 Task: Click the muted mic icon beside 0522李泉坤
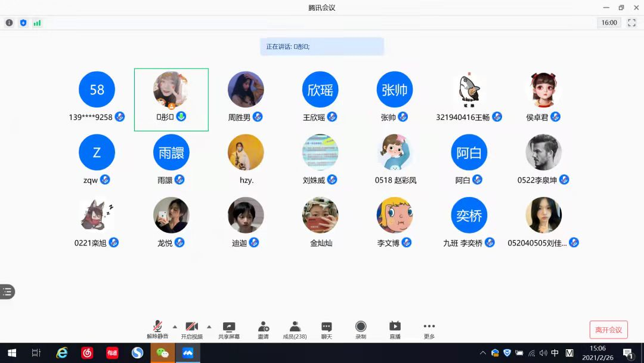tap(564, 180)
